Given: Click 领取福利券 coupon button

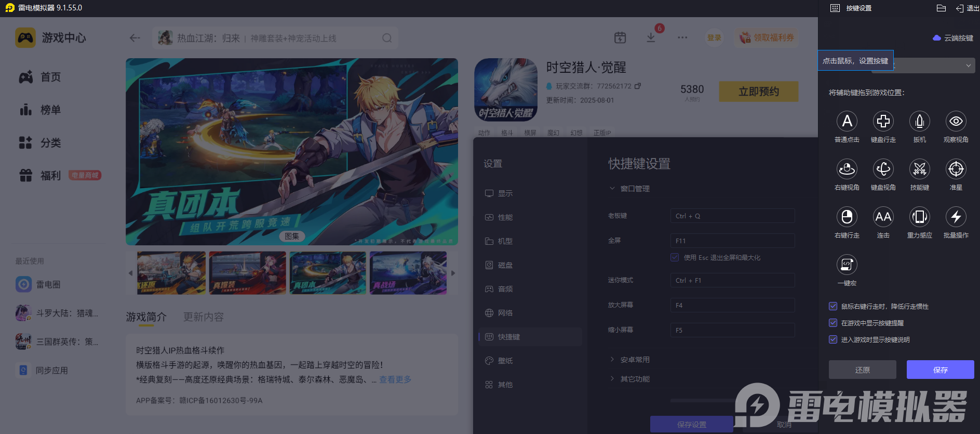Looking at the screenshot, I should [767, 38].
